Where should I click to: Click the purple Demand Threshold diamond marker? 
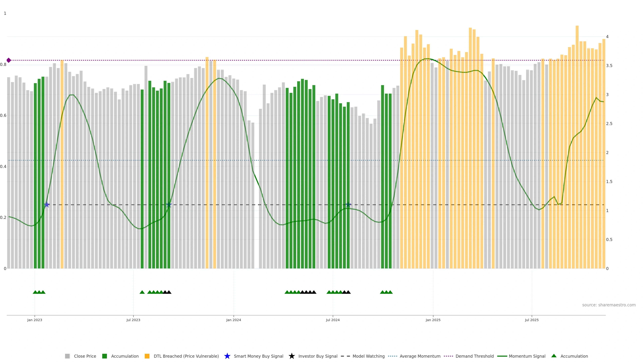click(x=9, y=60)
